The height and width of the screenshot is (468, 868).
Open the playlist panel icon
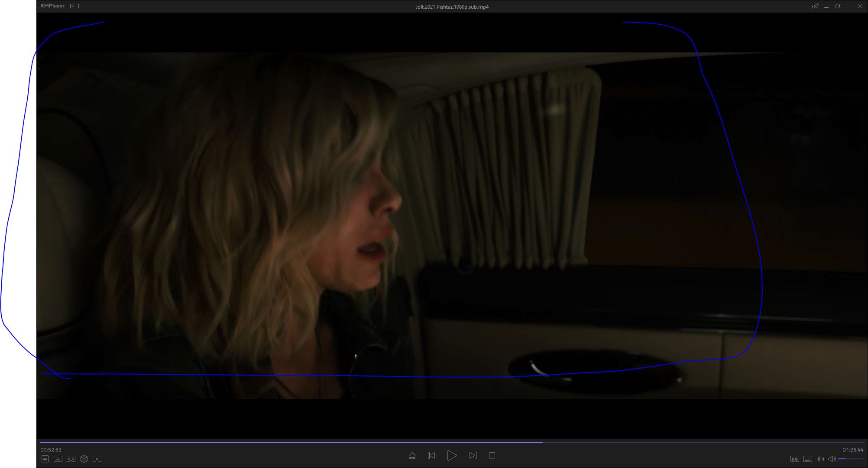coord(45,459)
